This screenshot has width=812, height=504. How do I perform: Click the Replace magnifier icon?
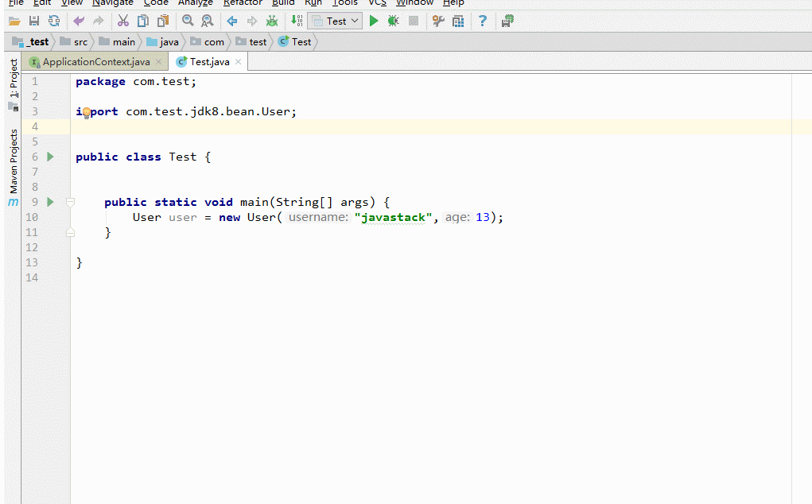[207, 21]
